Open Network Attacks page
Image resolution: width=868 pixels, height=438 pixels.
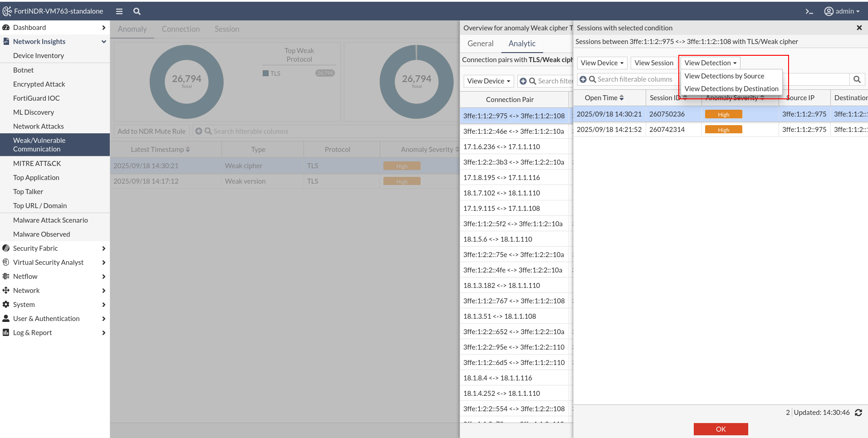(x=39, y=127)
